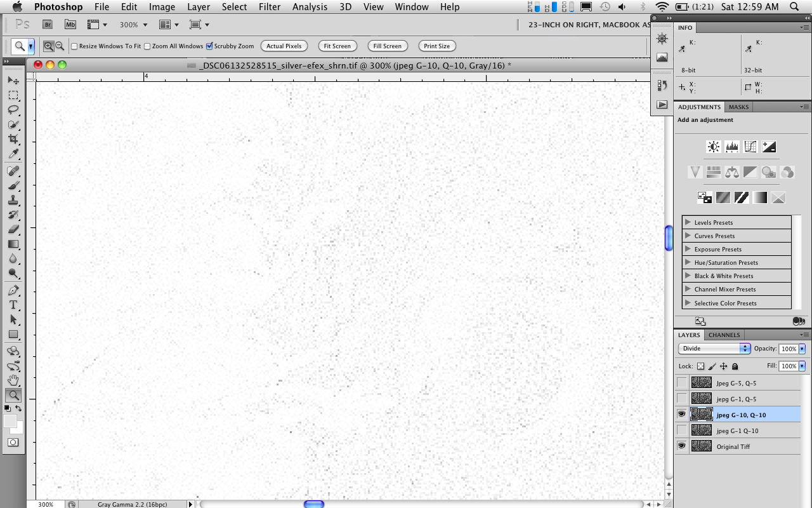Click the Zoom In mode button

tap(48, 46)
